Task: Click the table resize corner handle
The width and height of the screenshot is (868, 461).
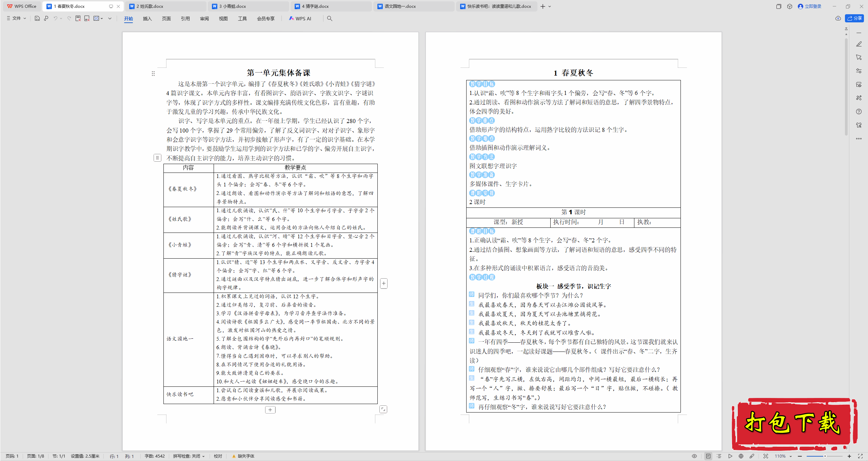Action: (383, 409)
